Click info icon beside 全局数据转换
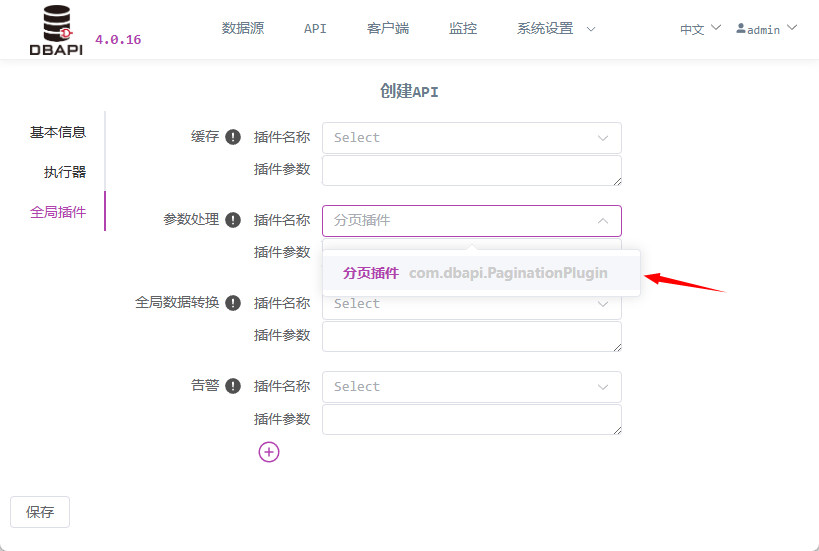This screenshot has width=819, height=551. pyautogui.click(x=233, y=303)
